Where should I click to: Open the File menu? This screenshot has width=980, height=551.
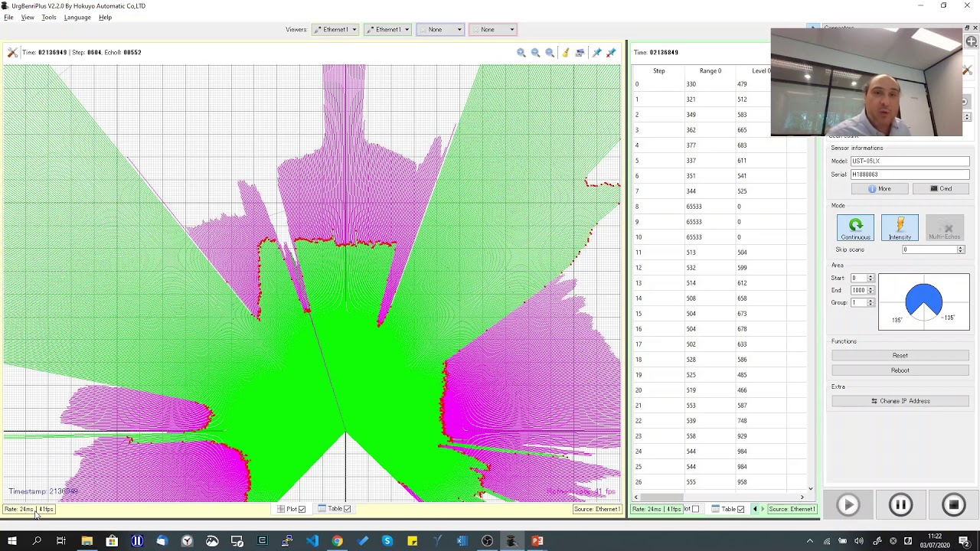pos(8,18)
